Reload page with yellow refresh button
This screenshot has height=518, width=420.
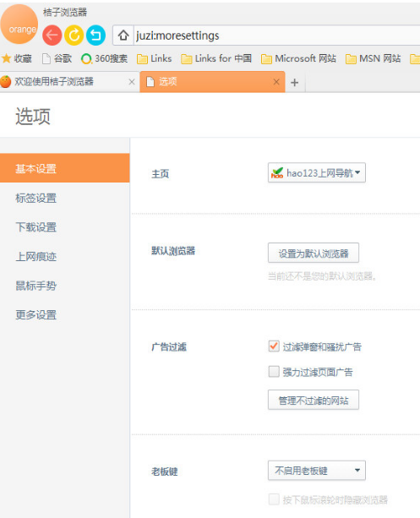point(74,35)
